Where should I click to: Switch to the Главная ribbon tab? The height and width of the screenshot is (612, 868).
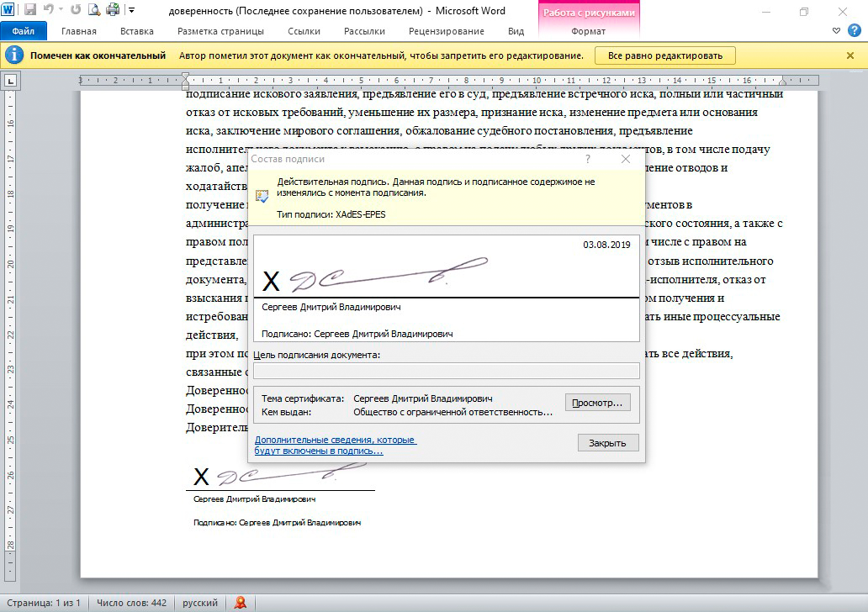click(78, 31)
